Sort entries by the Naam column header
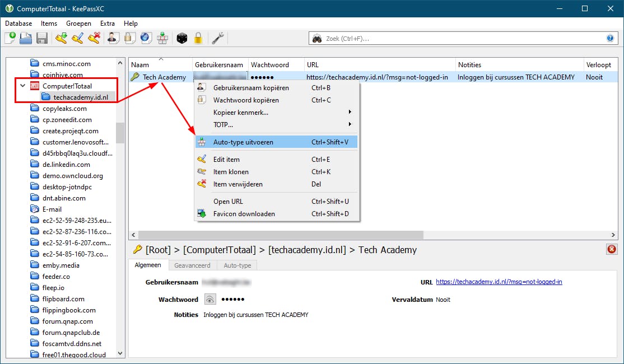Viewport: 624px width, 364px height. point(161,64)
